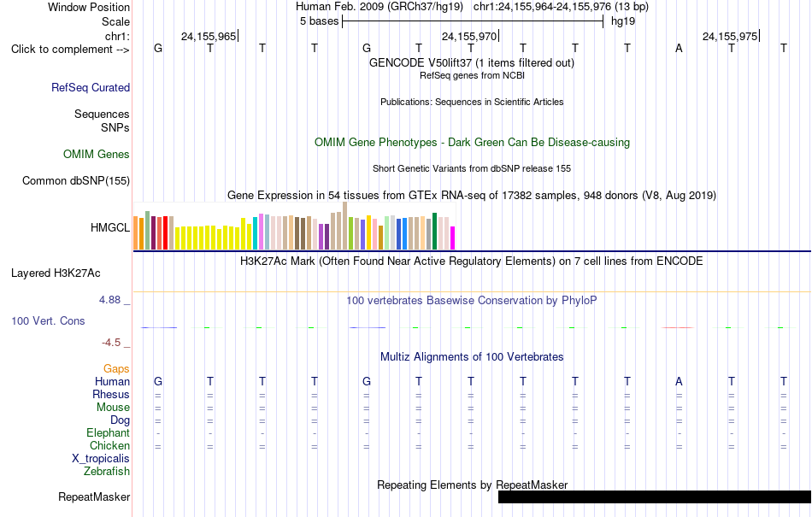Click the 'RefSeq genes from NCBI' title
The height and width of the screenshot is (517, 812).
click(x=472, y=75)
